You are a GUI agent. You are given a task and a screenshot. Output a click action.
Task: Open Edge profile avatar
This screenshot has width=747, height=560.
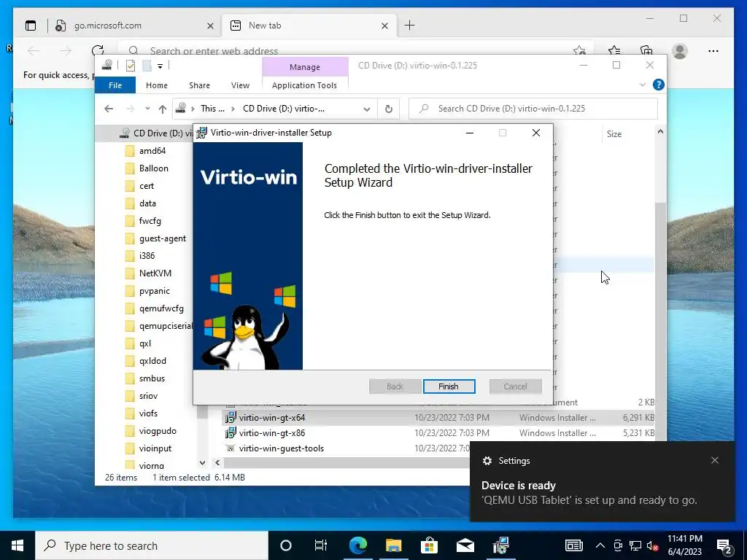coord(680,50)
